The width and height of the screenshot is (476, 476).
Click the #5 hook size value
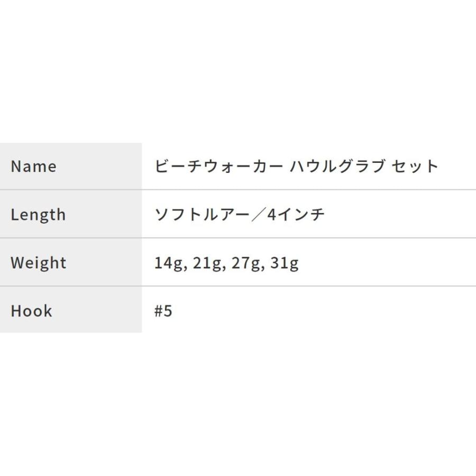(x=163, y=311)
